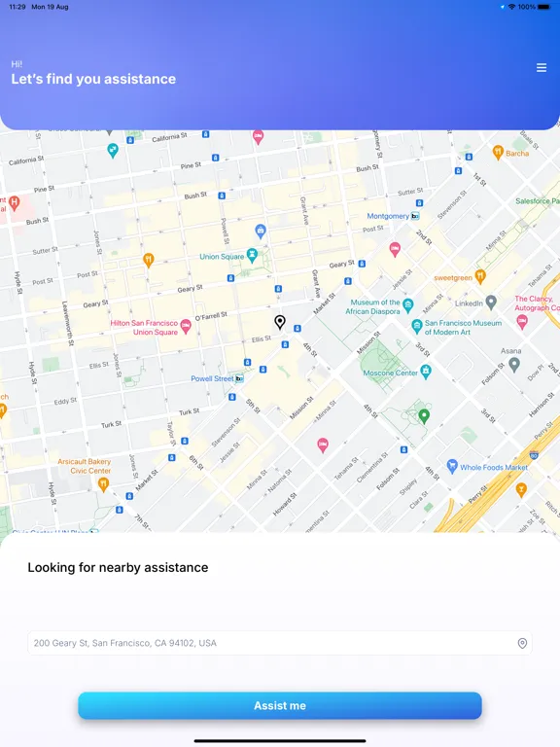560x747 pixels.
Task: Tap the black current location pin
Action: 280,323
